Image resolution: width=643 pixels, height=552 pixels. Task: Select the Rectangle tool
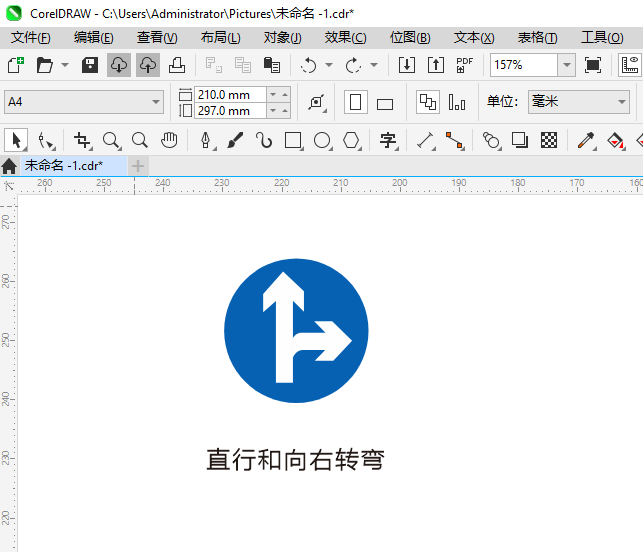click(294, 140)
